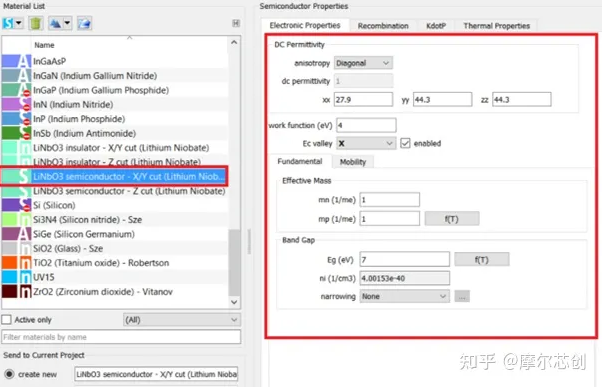
Task: Click the InGaN material type icon
Action: click(x=25, y=76)
